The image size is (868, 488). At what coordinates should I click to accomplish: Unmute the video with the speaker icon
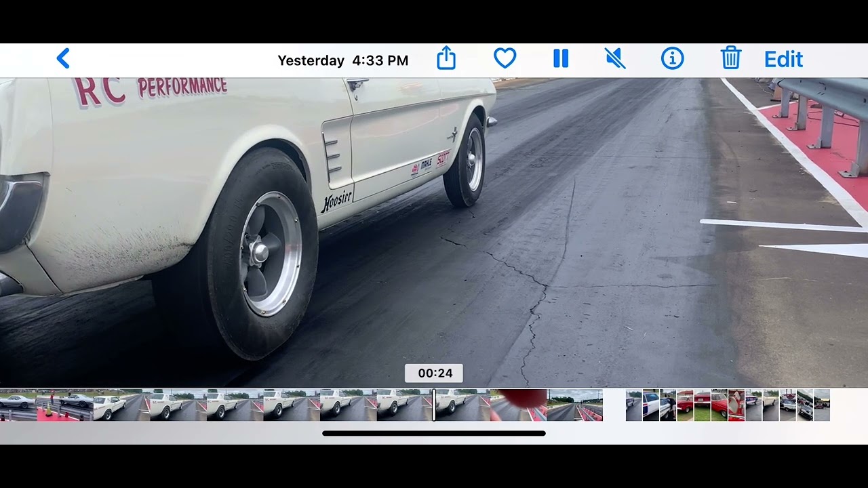coord(615,58)
